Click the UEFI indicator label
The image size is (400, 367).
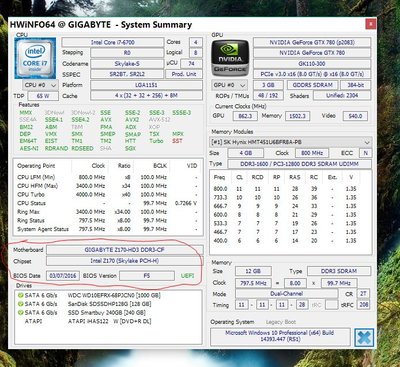pyautogui.click(x=187, y=276)
